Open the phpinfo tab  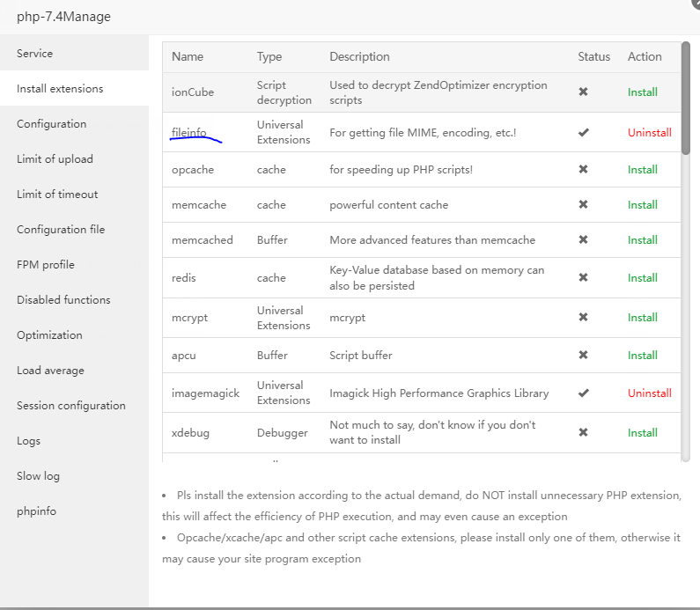37,511
